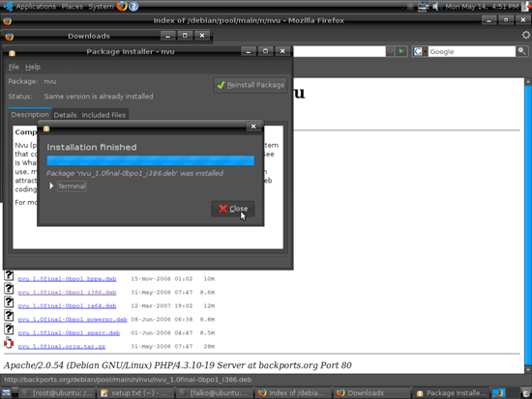Close the dialog with its X title button
This screenshot has width=532, height=399.
tap(253, 127)
